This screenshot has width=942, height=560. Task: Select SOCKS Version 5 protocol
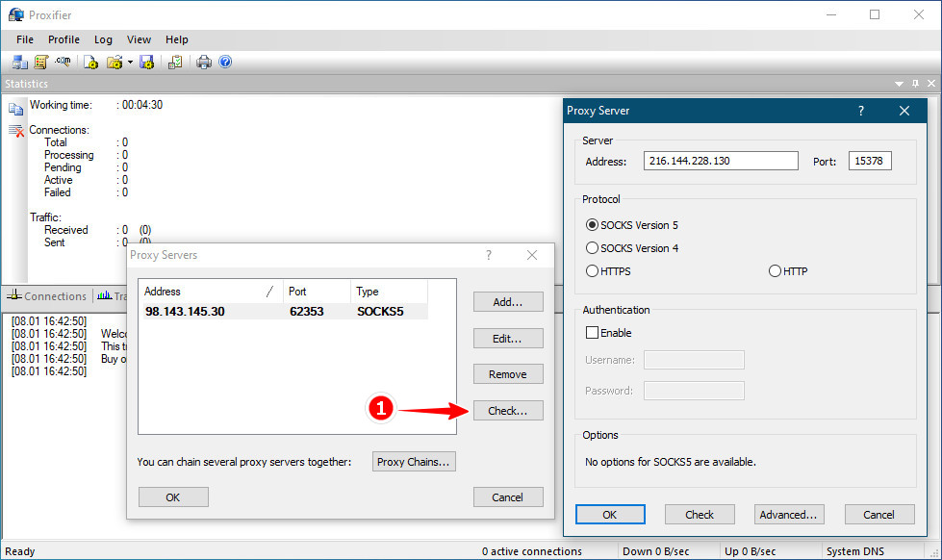632,225
